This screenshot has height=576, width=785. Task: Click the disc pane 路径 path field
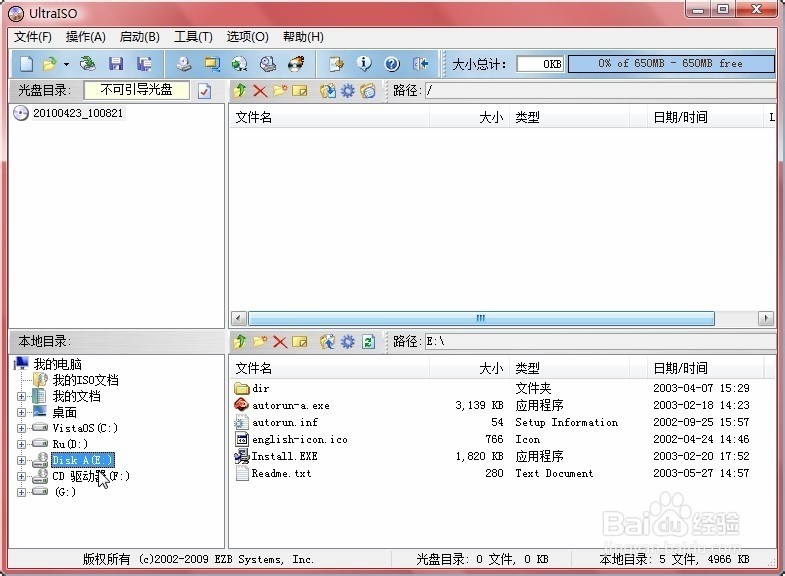[600, 91]
